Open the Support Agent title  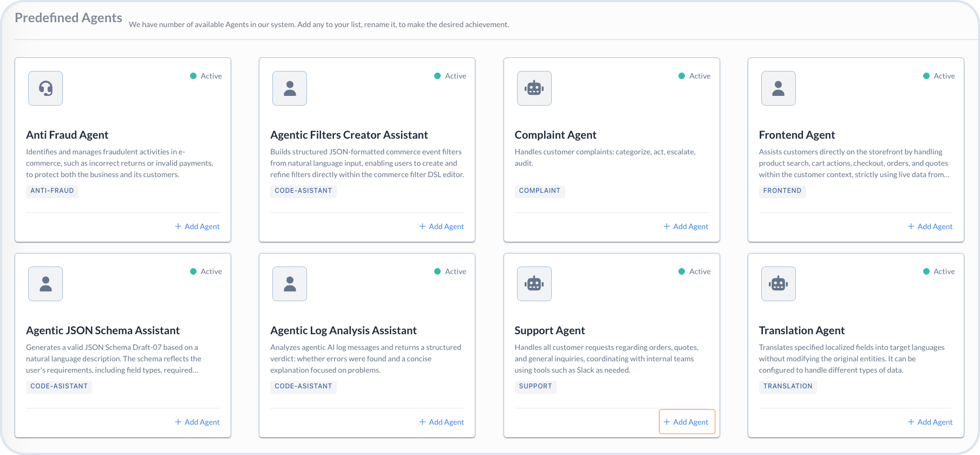click(550, 330)
